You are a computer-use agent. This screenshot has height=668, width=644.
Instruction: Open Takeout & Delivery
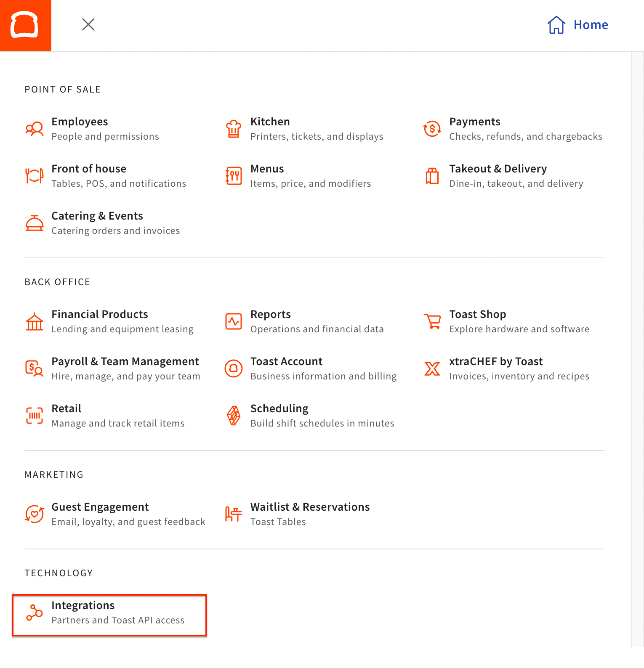(498, 169)
